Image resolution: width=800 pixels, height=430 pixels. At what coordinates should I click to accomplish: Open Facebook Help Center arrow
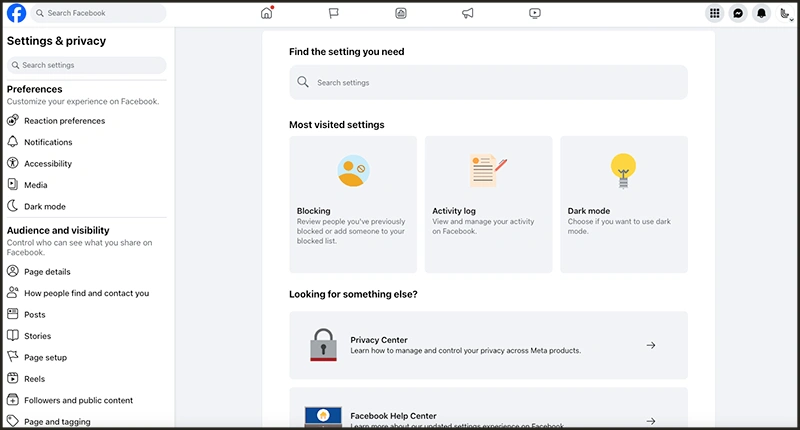[650, 421]
